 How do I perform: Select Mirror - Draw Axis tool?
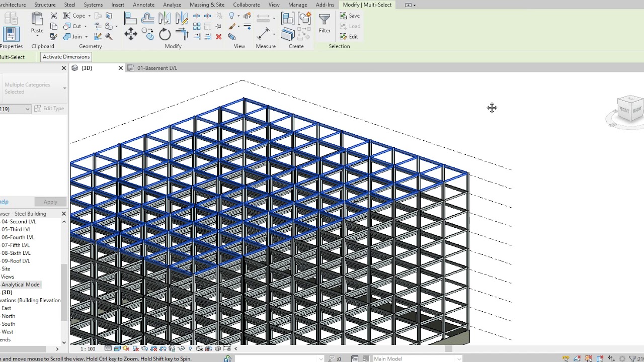[182, 19]
